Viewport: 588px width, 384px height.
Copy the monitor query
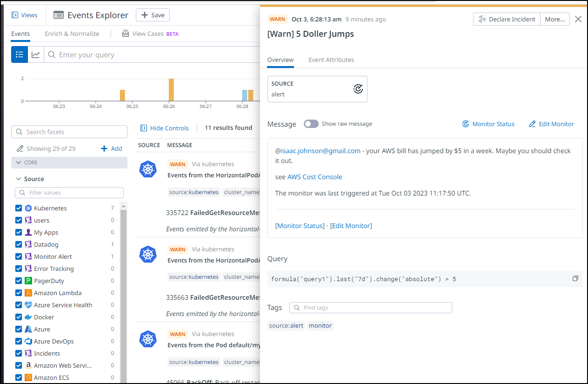[x=575, y=278]
